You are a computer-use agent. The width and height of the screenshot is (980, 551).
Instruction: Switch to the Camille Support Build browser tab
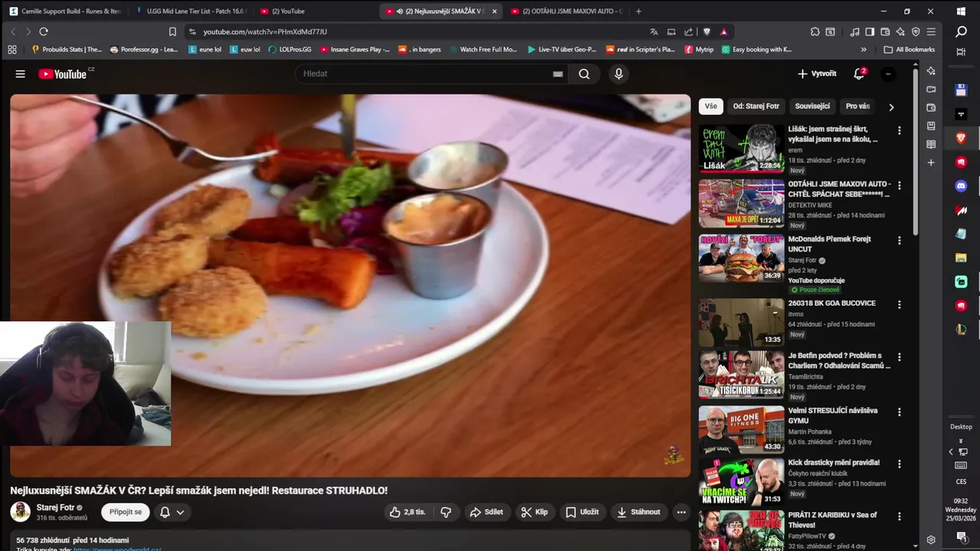click(x=64, y=11)
